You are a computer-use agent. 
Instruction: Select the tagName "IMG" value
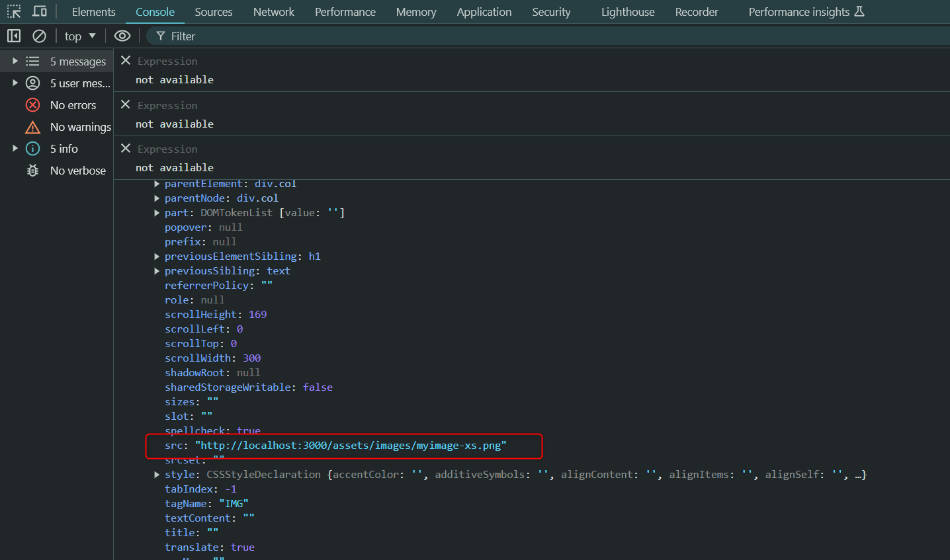tap(234, 504)
